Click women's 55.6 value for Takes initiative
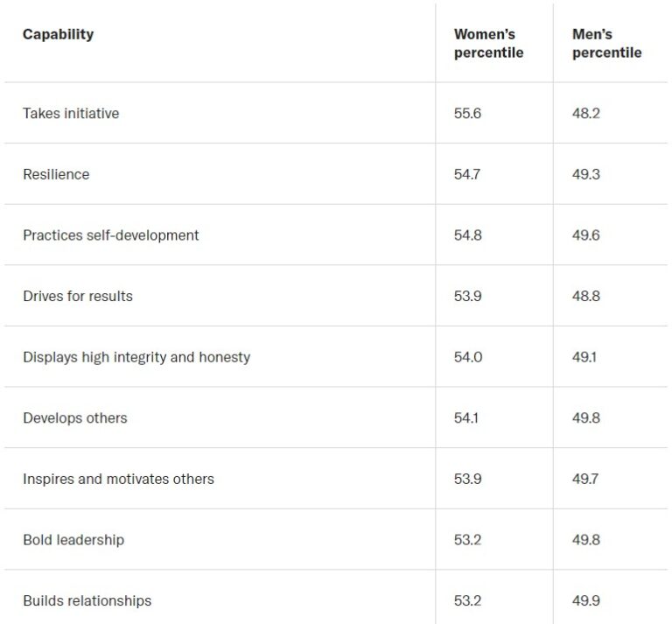The image size is (672, 624). 467,113
